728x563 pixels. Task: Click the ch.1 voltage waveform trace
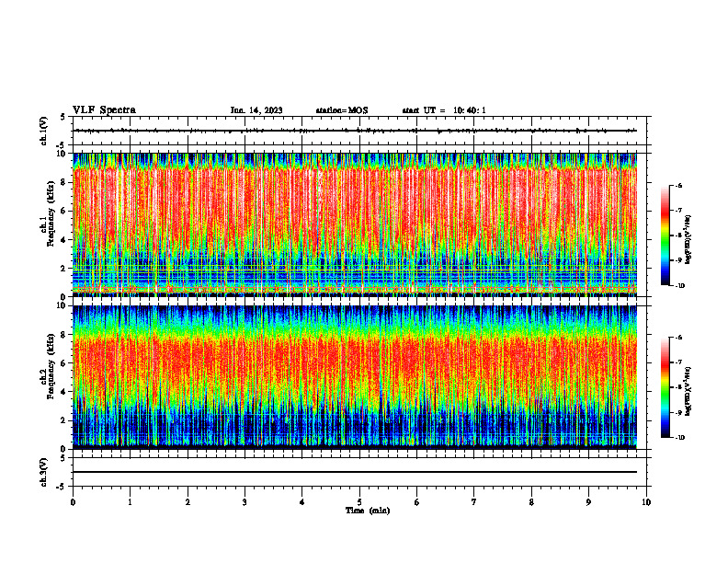click(x=355, y=131)
